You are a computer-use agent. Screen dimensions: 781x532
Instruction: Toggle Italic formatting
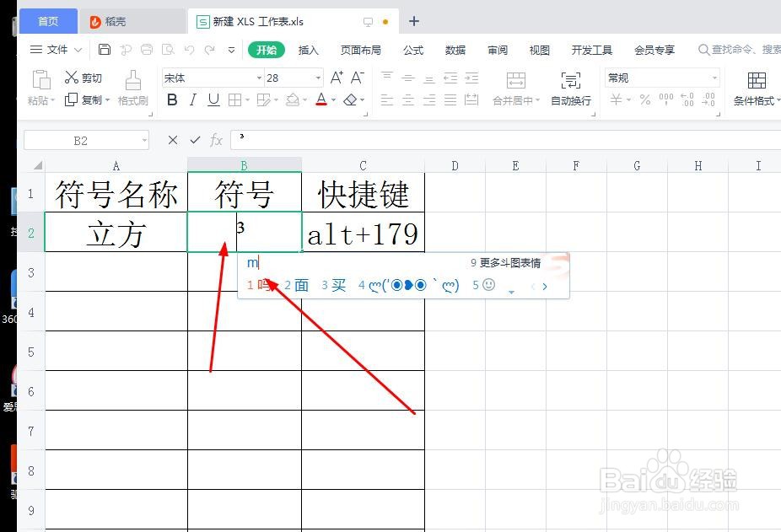[x=193, y=100]
